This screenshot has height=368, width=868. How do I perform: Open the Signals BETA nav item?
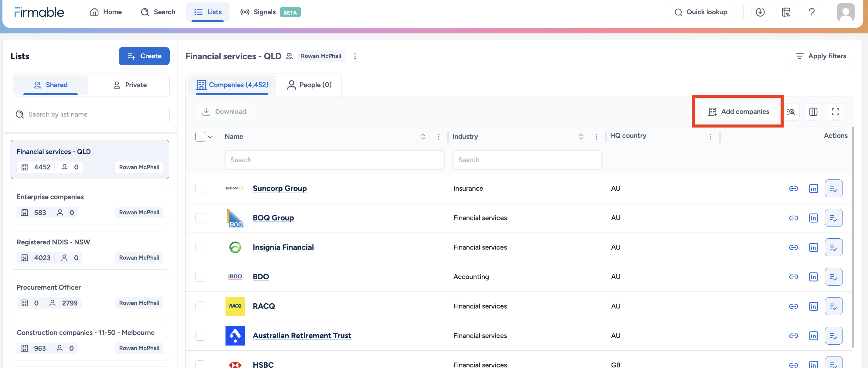pos(270,12)
